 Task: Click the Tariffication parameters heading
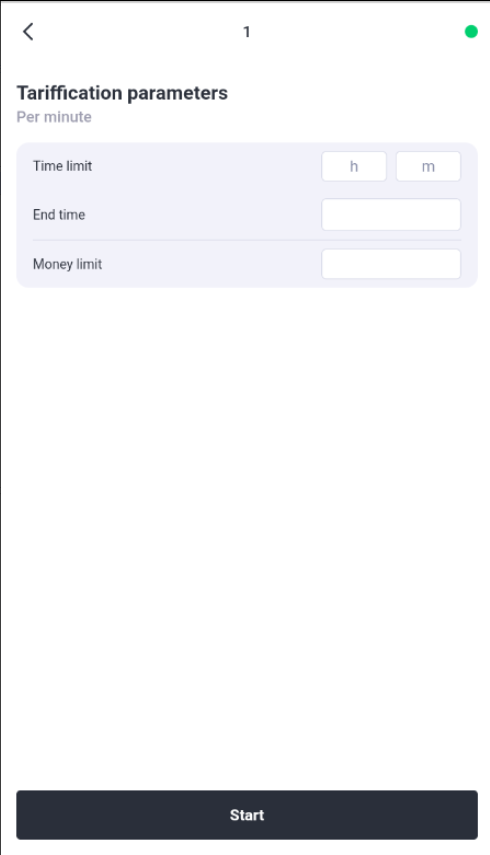122,93
